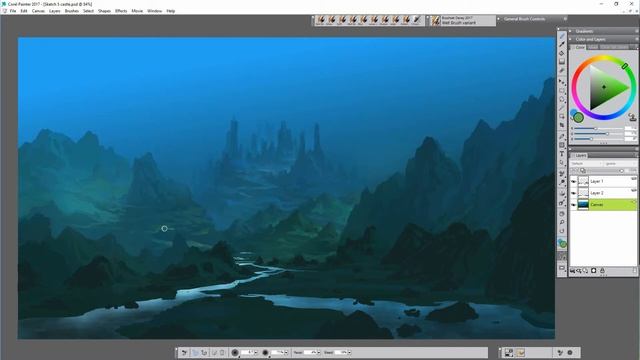This screenshot has width=640, height=360.
Task: Open the Ignore composite depth dropdown
Action: pyautogui.click(x=620, y=163)
